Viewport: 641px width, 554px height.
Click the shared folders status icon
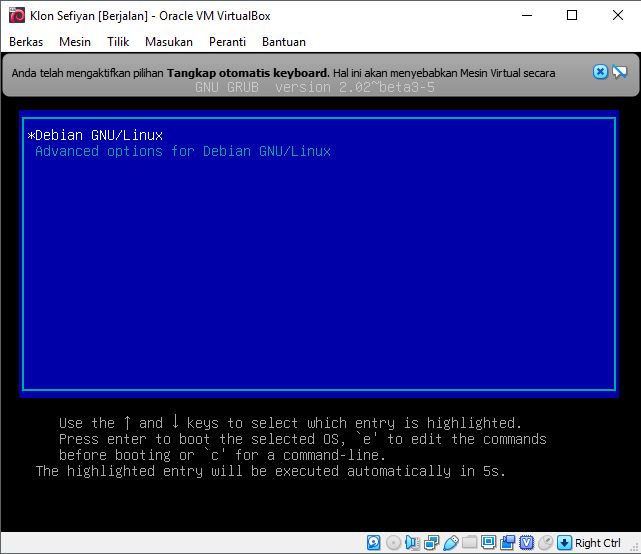(469, 543)
